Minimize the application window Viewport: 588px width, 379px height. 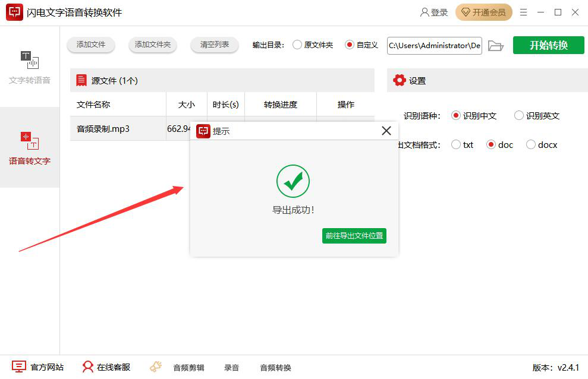[x=541, y=12]
